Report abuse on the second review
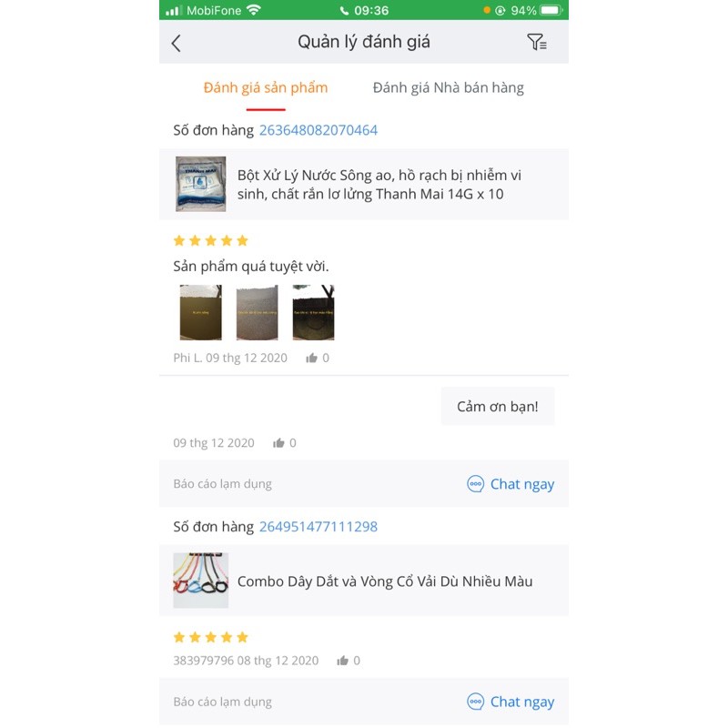The height and width of the screenshot is (728, 728). [222, 702]
